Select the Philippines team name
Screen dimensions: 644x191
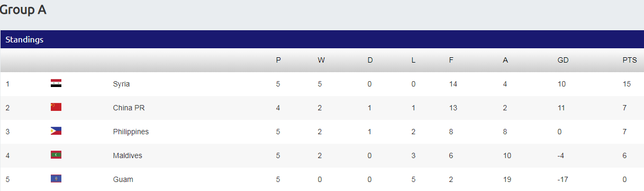coord(131,132)
